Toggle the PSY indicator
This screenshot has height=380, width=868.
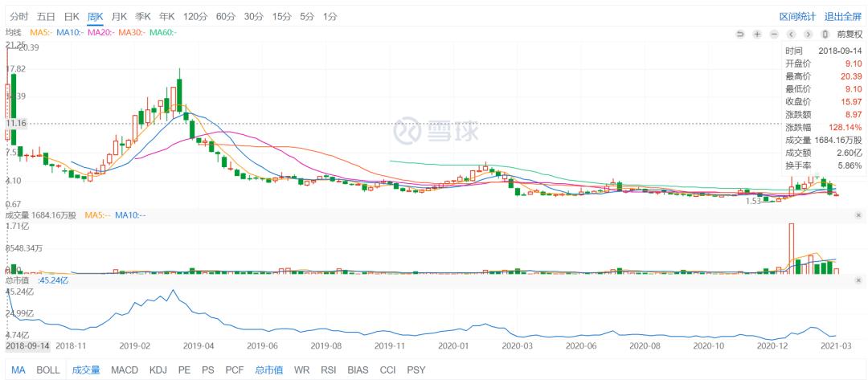point(416,370)
